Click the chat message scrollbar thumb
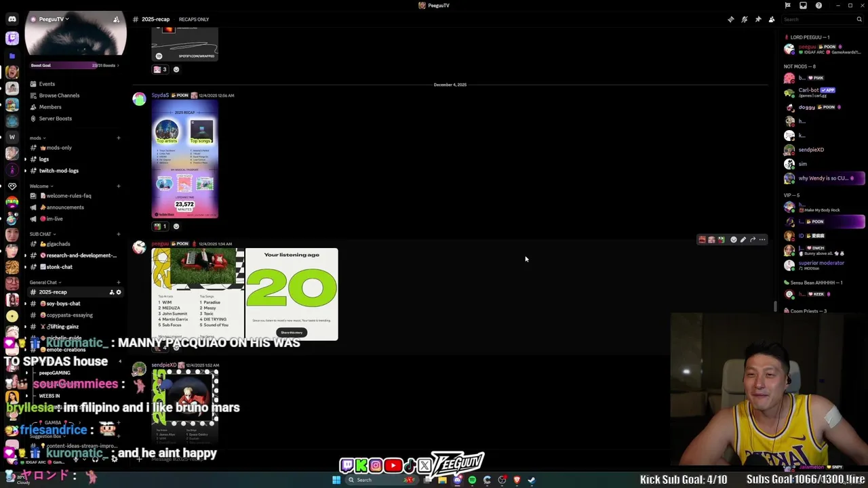 [x=776, y=306]
